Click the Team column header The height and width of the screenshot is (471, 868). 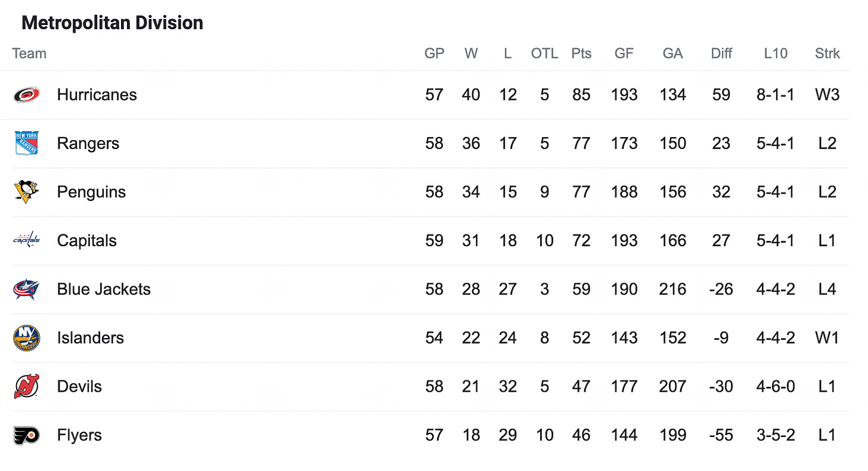tap(29, 54)
